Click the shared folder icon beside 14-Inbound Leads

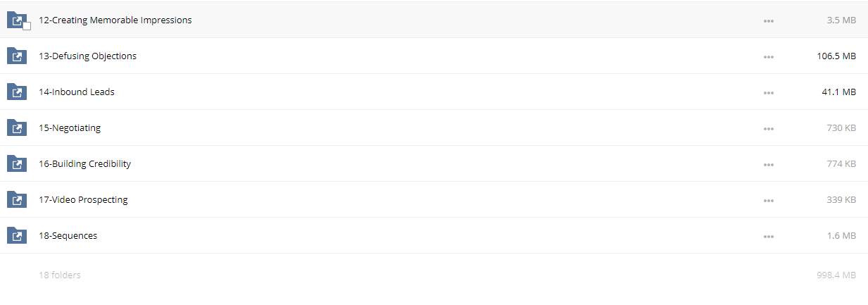17,92
